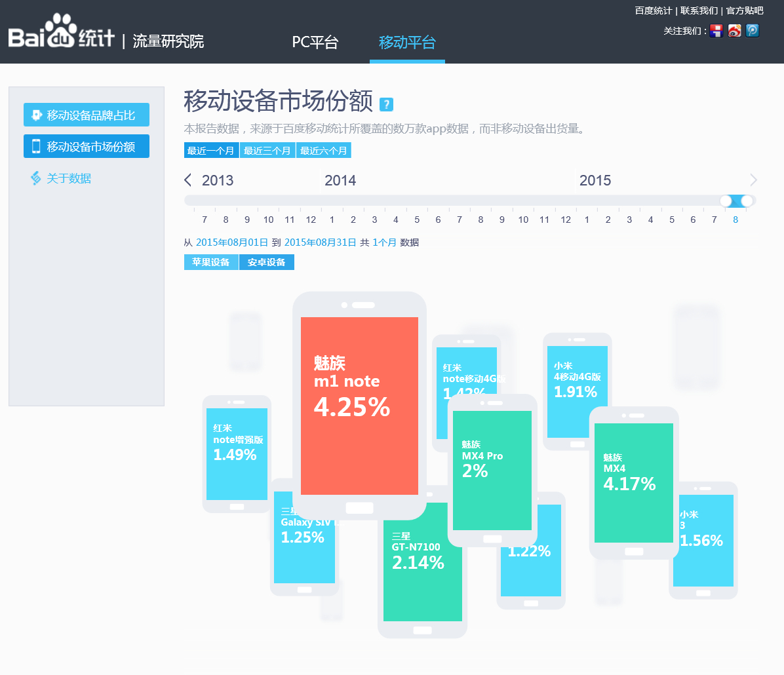Screen dimensions: 784x675
Task: Select 最近六个月 range
Action: point(324,151)
